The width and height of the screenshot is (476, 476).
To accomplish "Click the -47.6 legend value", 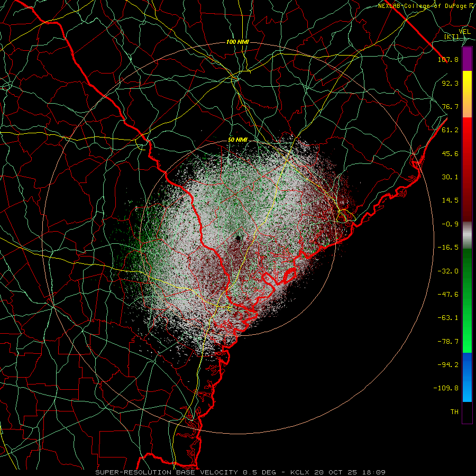I will [448, 295].
